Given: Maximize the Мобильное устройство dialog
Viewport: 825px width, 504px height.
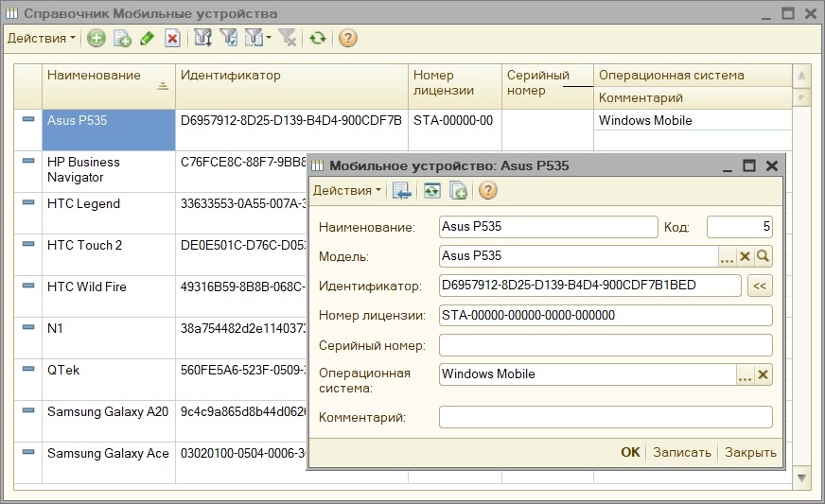Looking at the screenshot, I should 748,165.
